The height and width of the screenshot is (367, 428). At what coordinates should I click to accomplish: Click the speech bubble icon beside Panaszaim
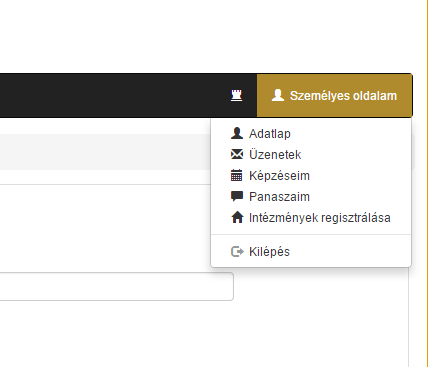(x=237, y=196)
